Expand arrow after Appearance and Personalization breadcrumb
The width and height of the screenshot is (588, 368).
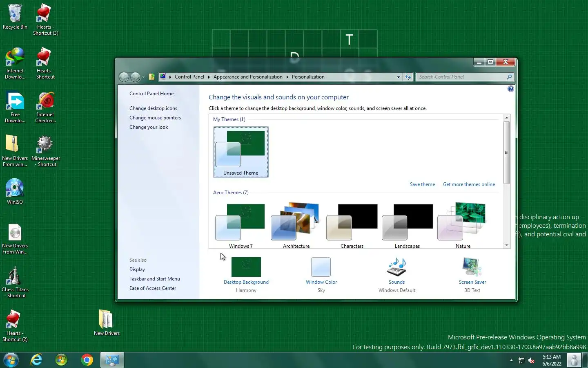point(287,77)
